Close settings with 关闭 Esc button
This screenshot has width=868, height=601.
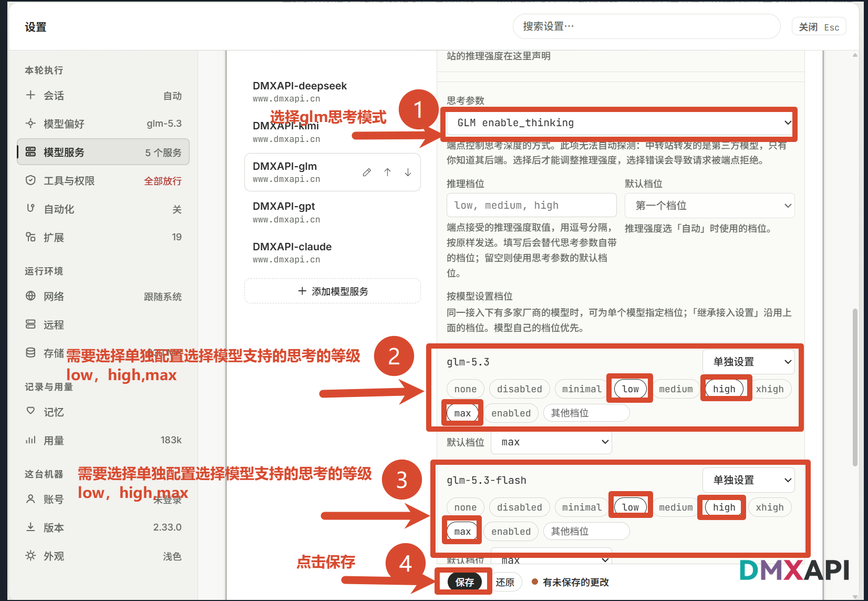tap(819, 27)
